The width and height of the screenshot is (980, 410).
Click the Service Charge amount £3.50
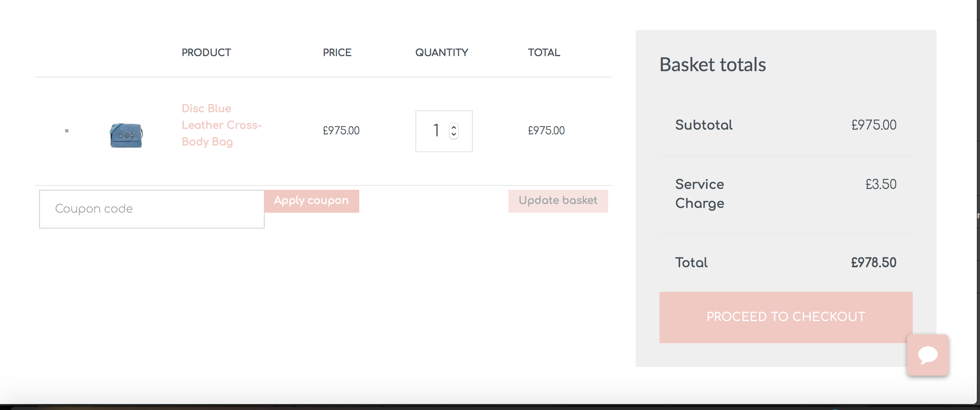pos(881,184)
